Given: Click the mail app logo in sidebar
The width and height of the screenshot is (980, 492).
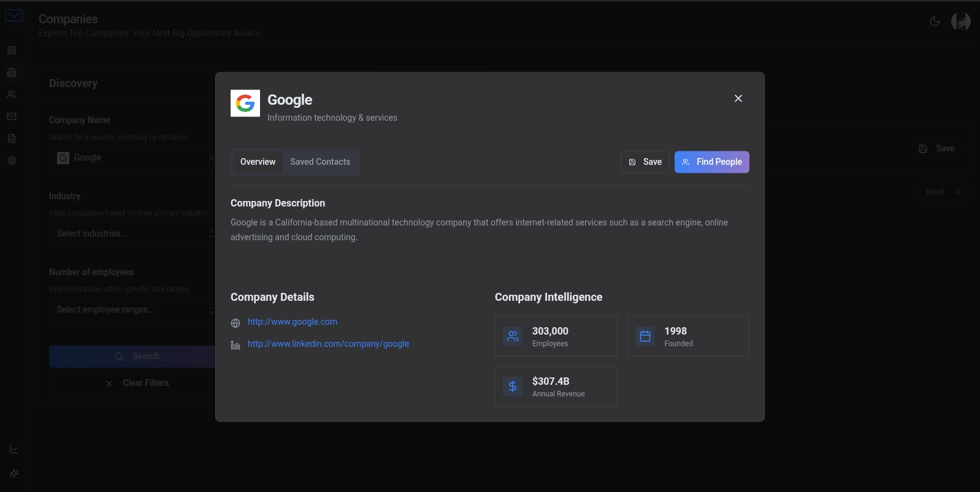Looking at the screenshot, I should pyautogui.click(x=14, y=15).
